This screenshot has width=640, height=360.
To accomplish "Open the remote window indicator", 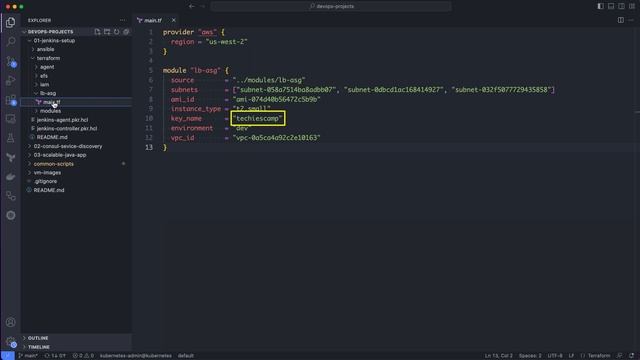I will [7, 356].
